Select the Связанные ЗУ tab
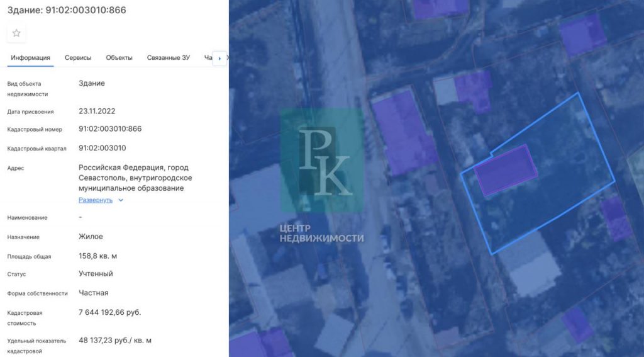644x357 pixels. point(168,58)
